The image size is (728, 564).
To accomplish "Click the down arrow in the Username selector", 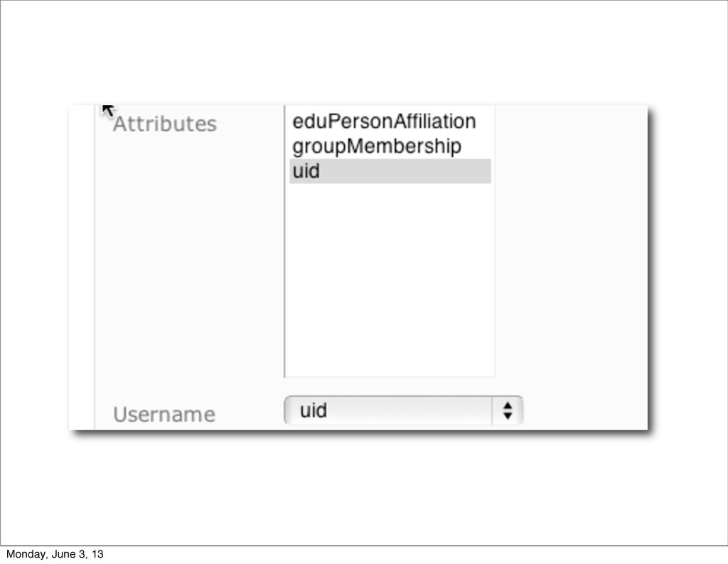I will pos(508,416).
